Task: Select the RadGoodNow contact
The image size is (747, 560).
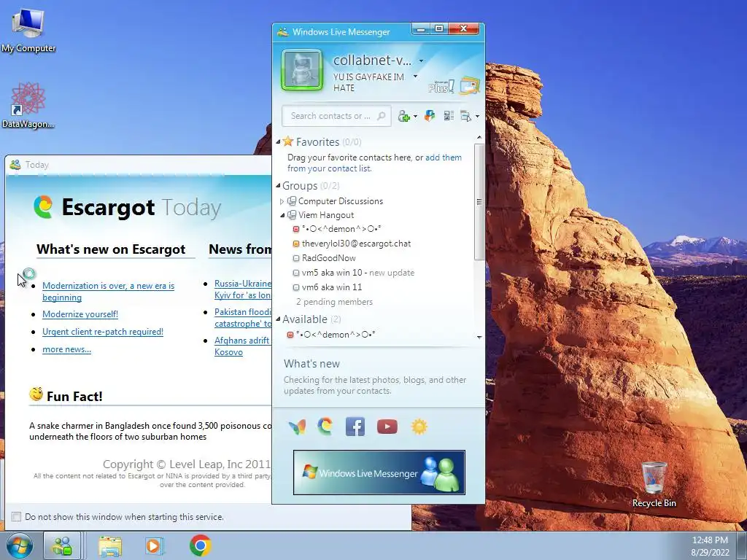Action: click(x=329, y=258)
